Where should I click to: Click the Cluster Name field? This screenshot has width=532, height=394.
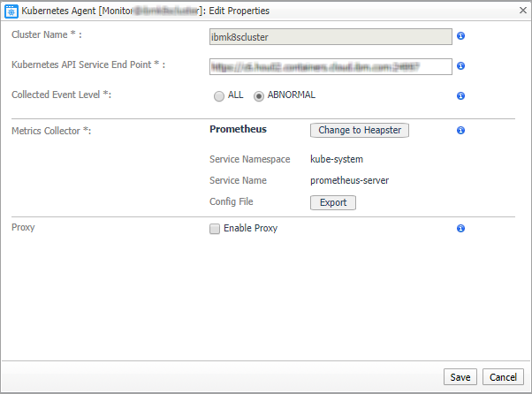coord(331,36)
